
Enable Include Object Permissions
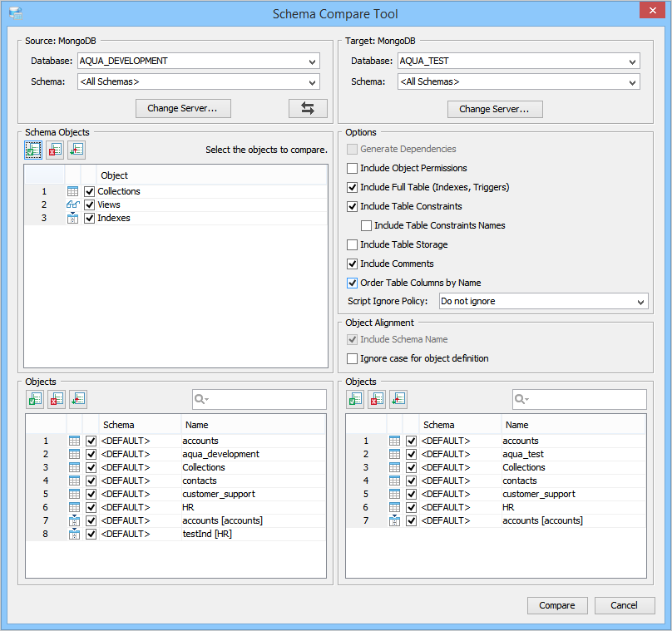(352, 169)
